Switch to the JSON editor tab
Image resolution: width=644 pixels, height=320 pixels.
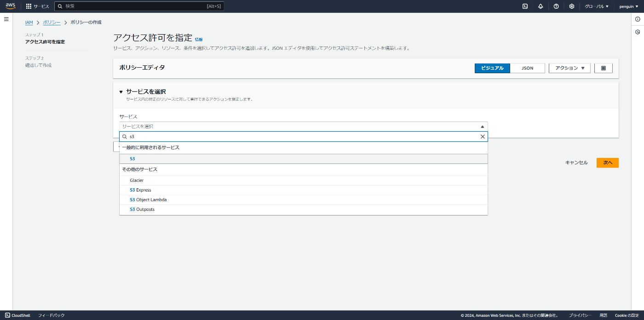528,68
